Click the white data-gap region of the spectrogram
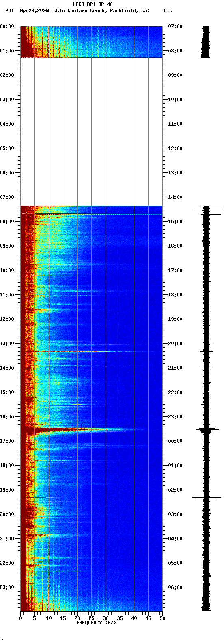 tap(91, 132)
